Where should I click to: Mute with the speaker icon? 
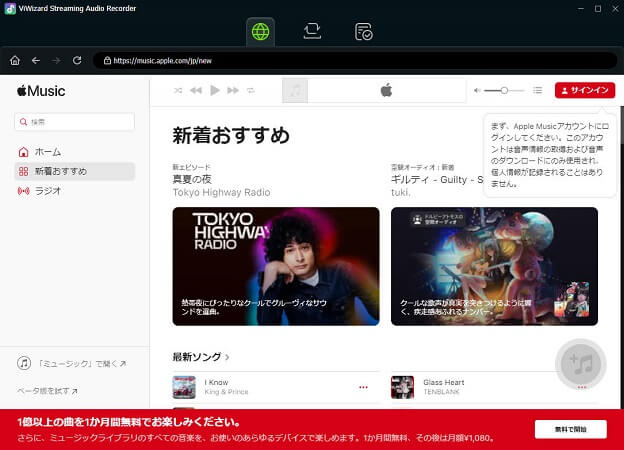pyautogui.click(x=477, y=91)
